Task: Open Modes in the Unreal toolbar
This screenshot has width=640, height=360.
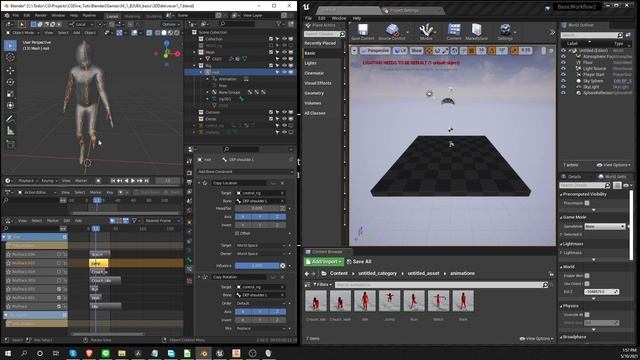Action: [426, 32]
